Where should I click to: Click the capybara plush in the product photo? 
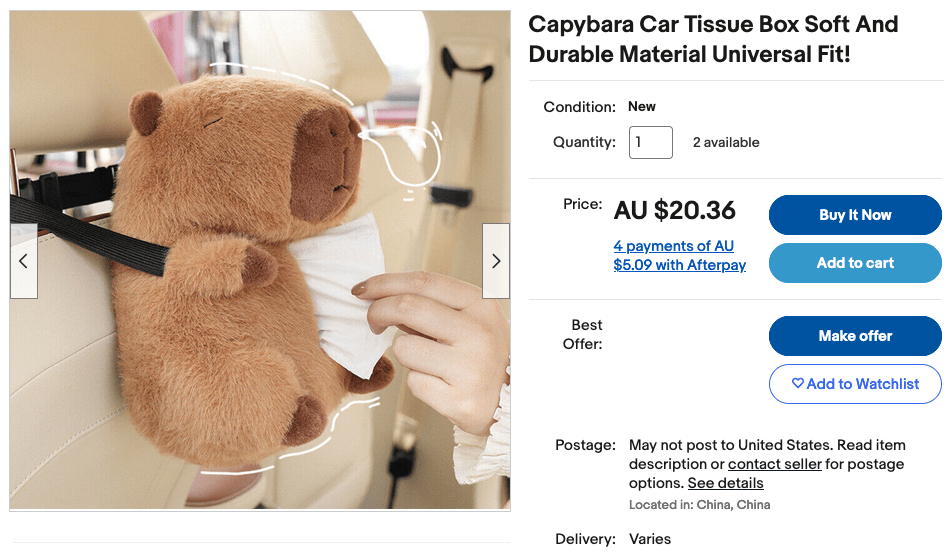click(x=230, y=300)
